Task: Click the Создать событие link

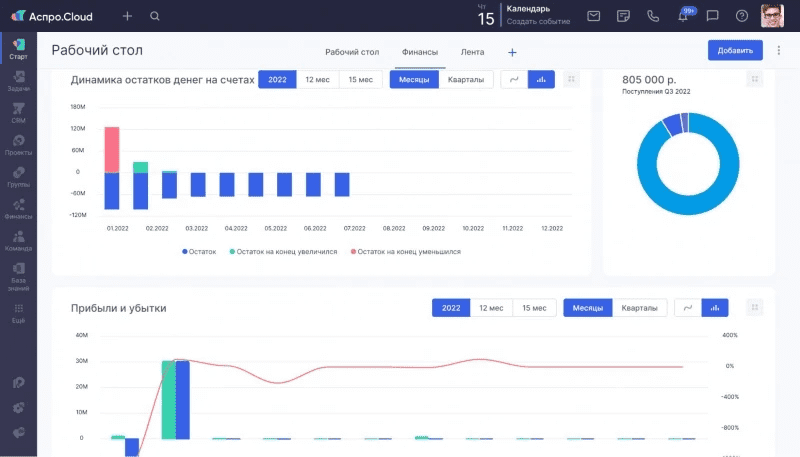Action: click(x=540, y=22)
